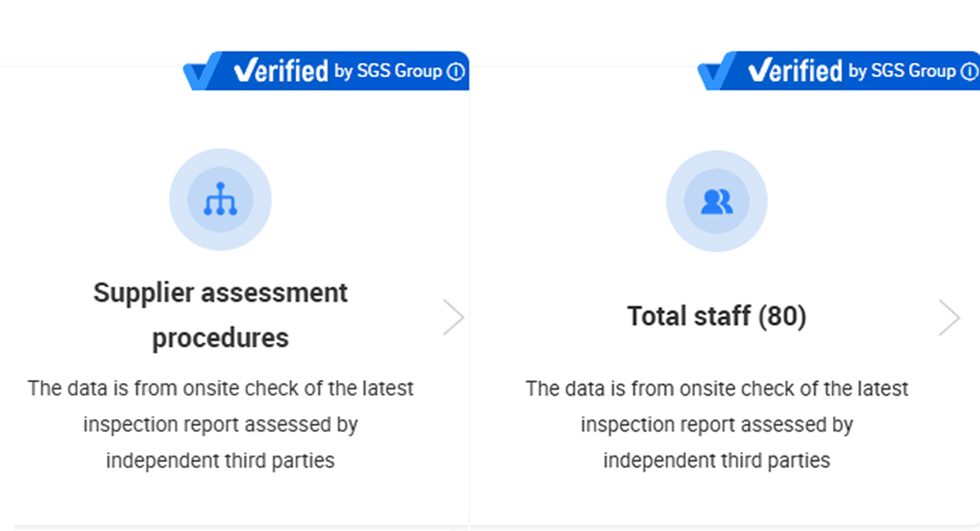Screen dimensions: 980x531
Task: Select the by SGS Group text on the right badge
Action: click(902, 71)
